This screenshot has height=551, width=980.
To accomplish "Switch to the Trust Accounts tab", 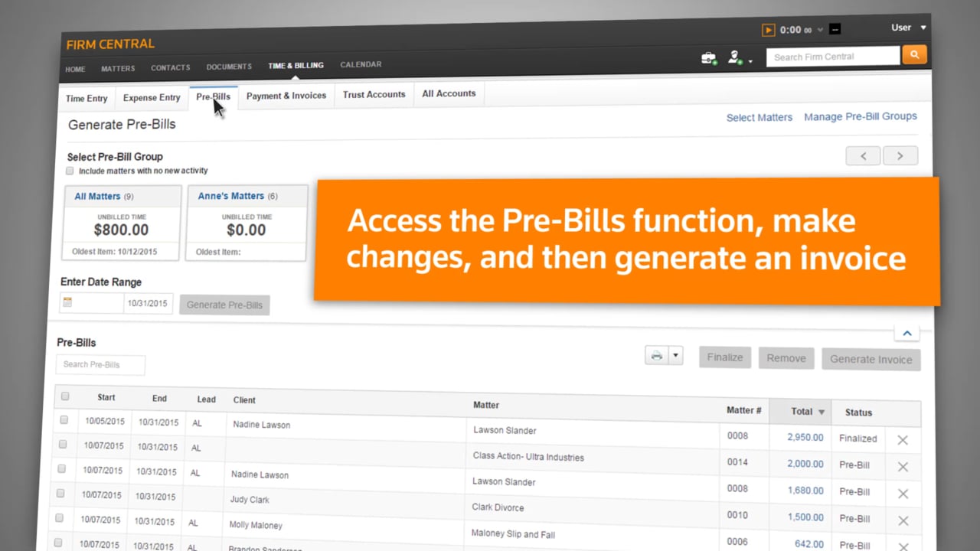I will click(x=374, y=94).
